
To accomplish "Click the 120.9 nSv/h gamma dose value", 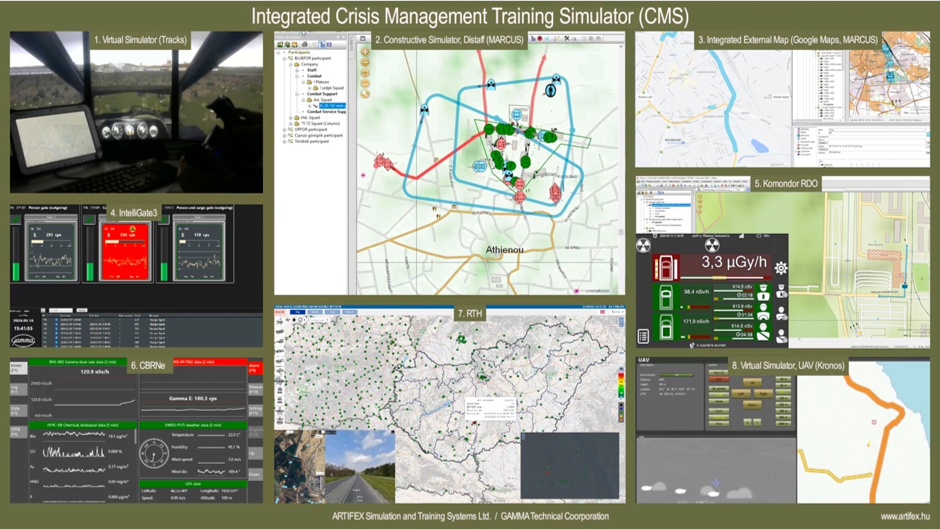I will pyautogui.click(x=95, y=372).
